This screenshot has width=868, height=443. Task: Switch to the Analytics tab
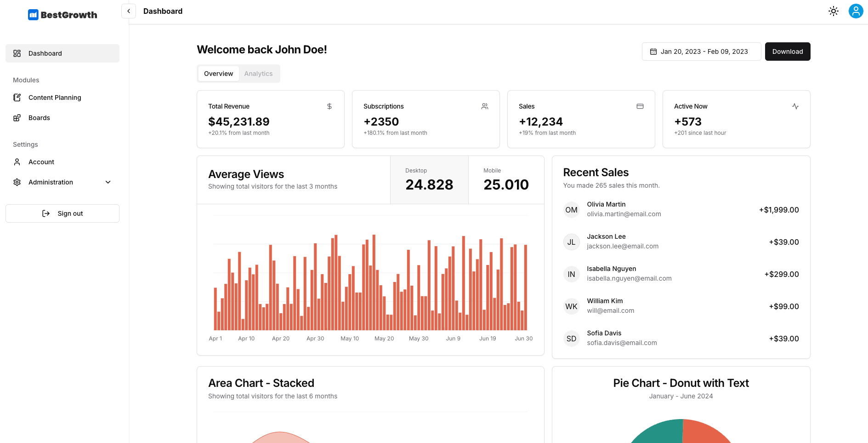point(258,74)
